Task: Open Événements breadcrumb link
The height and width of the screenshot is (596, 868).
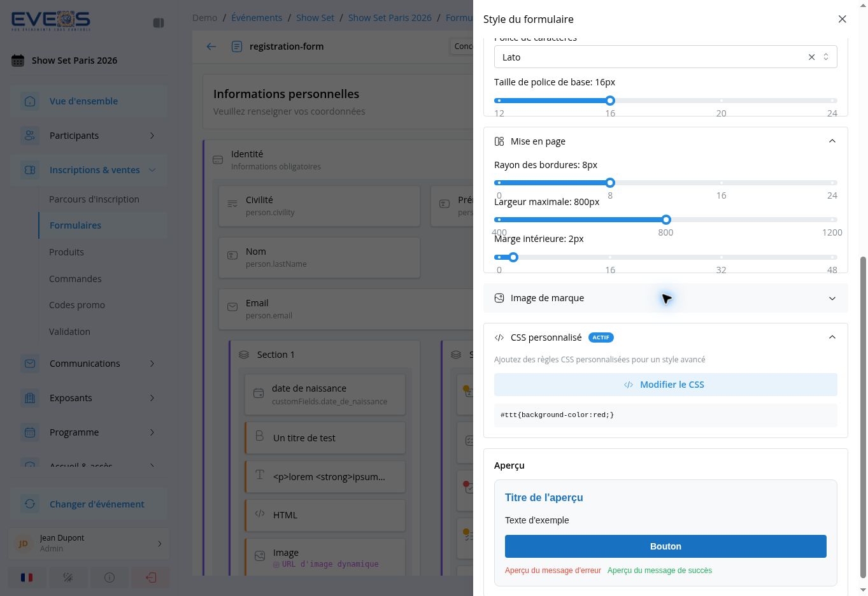Action: [257, 18]
